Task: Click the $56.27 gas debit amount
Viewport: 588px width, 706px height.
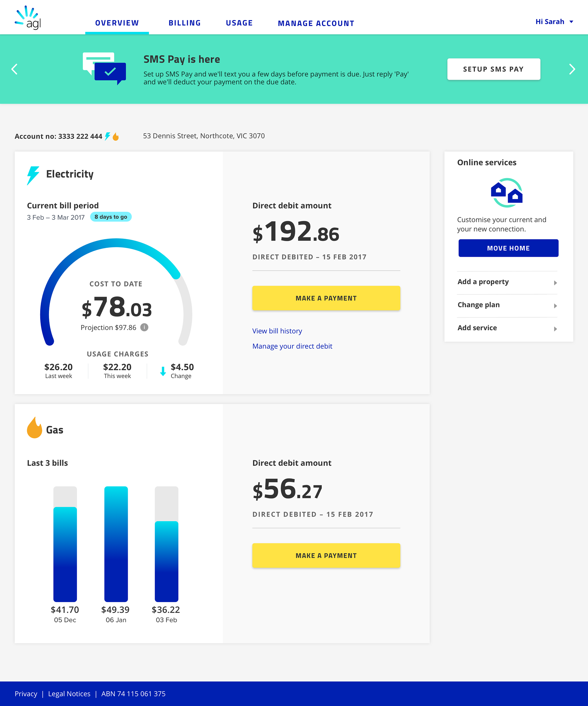Action: click(288, 489)
